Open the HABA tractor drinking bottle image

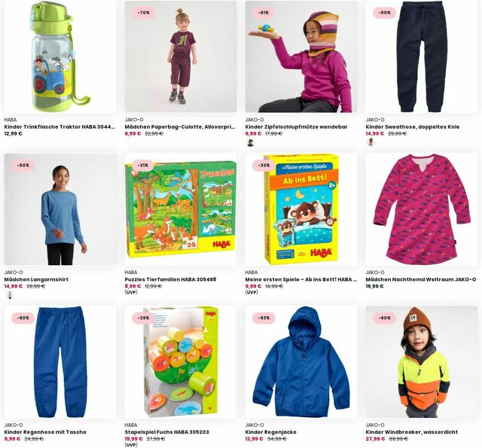[60, 56]
